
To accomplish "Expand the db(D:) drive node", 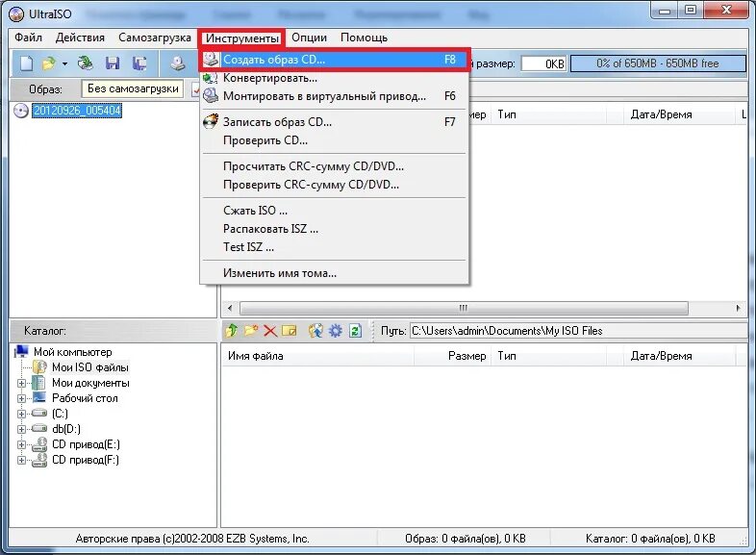I will click(21, 429).
